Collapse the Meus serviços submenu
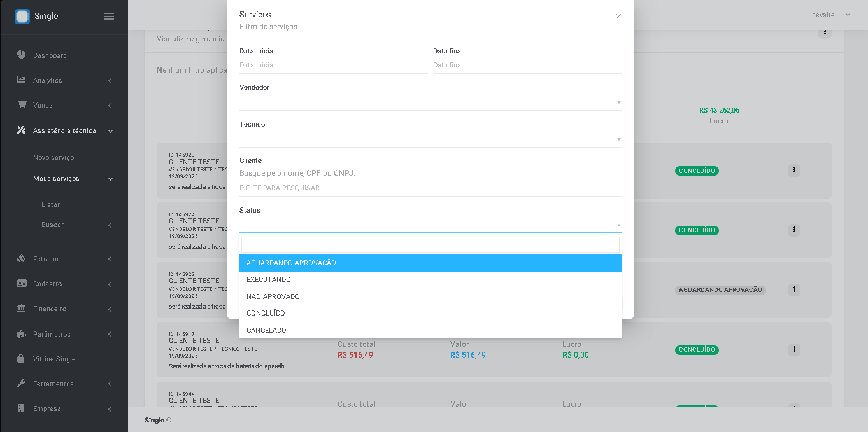The image size is (868, 432). [110, 179]
